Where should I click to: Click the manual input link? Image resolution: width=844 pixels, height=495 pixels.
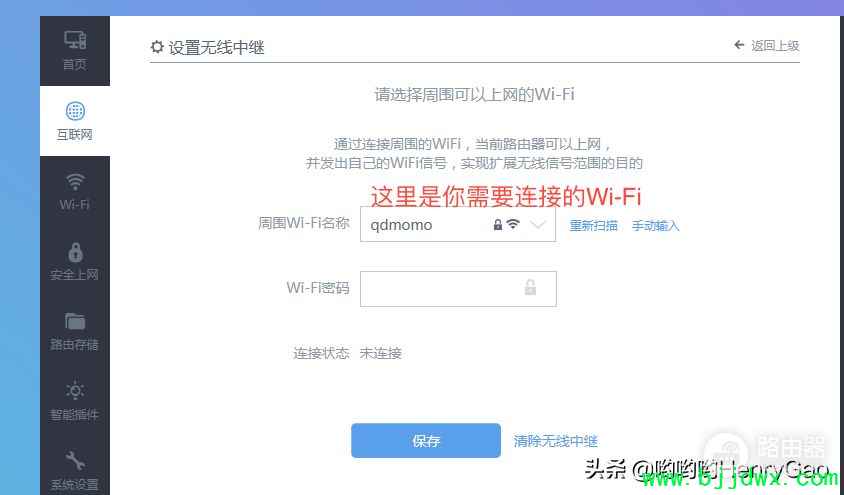[x=655, y=225]
